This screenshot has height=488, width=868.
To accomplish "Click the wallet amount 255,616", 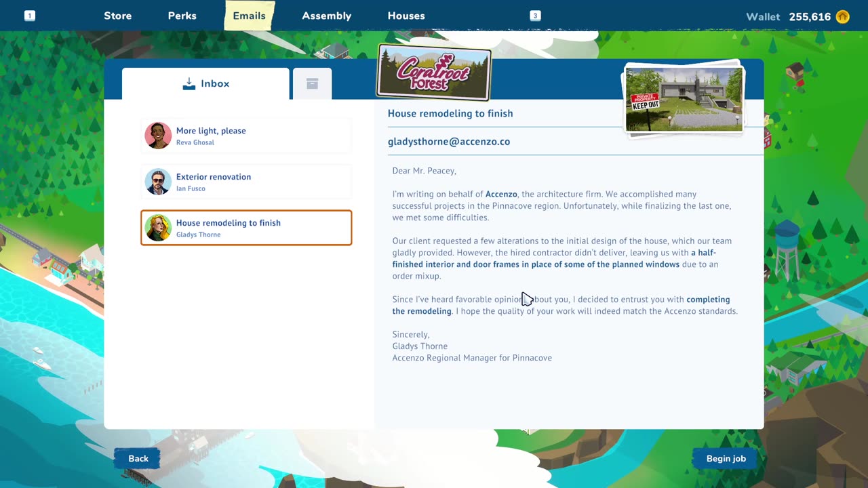I will pyautogui.click(x=810, y=17).
